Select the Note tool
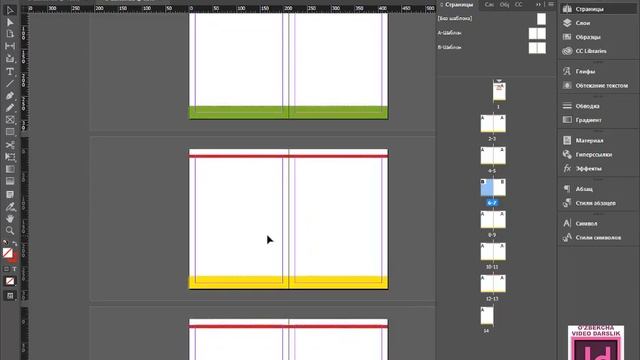640x360 pixels. [10, 194]
